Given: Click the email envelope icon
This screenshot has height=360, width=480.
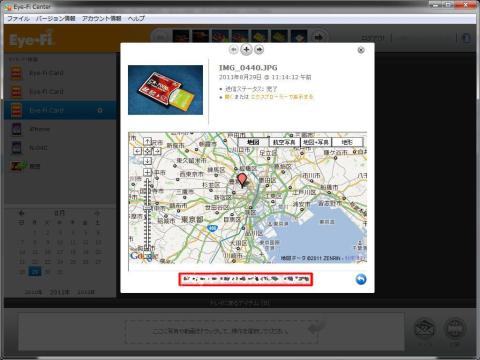Looking at the screenshot, I should [x=425, y=329].
